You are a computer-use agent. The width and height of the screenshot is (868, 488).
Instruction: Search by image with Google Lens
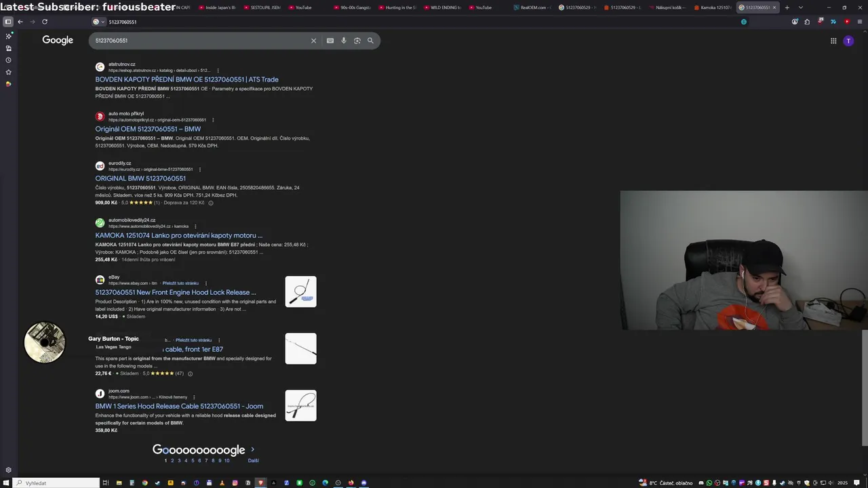357,41
